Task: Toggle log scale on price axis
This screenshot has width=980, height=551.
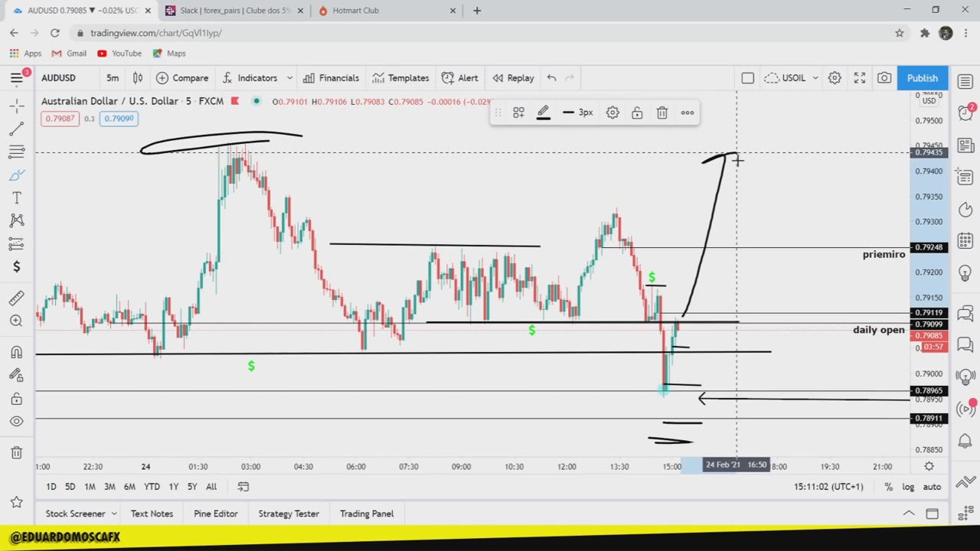Action: tap(908, 487)
